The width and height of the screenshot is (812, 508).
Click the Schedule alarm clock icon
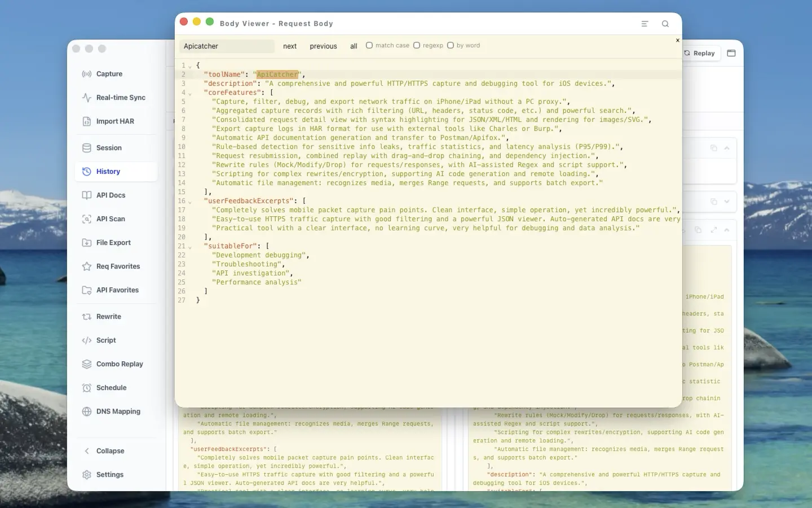87,388
